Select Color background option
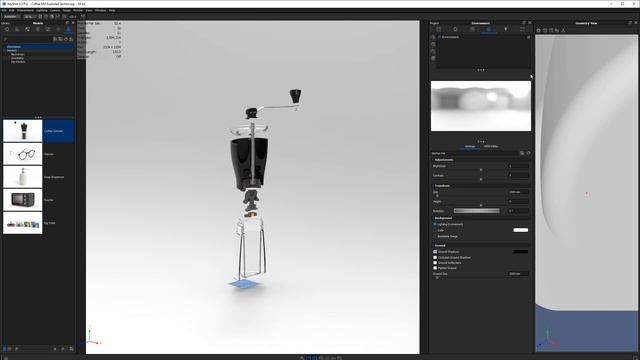This screenshot has height=360, width=640. pyautogui.click(x=435, y=230)
